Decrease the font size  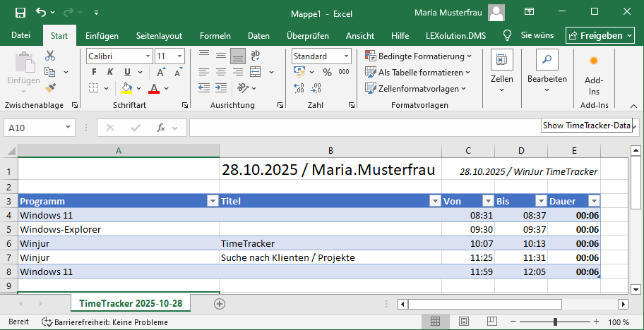coord(178,72)
